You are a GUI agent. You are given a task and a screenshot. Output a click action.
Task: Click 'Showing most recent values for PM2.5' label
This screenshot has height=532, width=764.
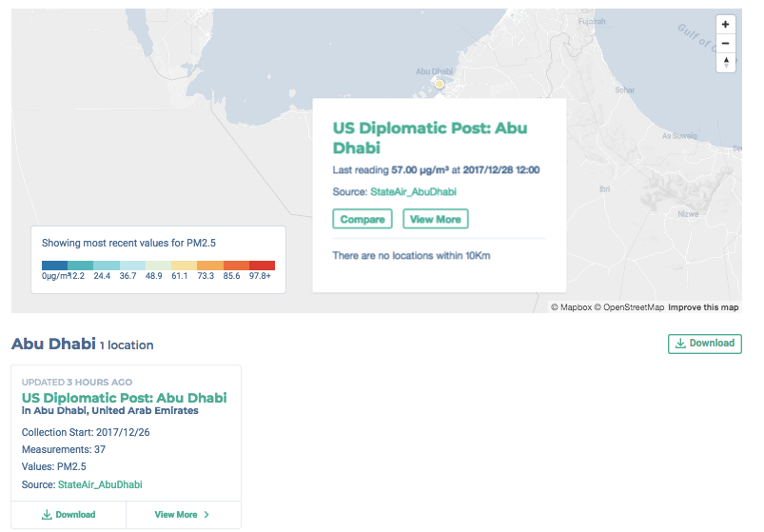coord(128,243)
